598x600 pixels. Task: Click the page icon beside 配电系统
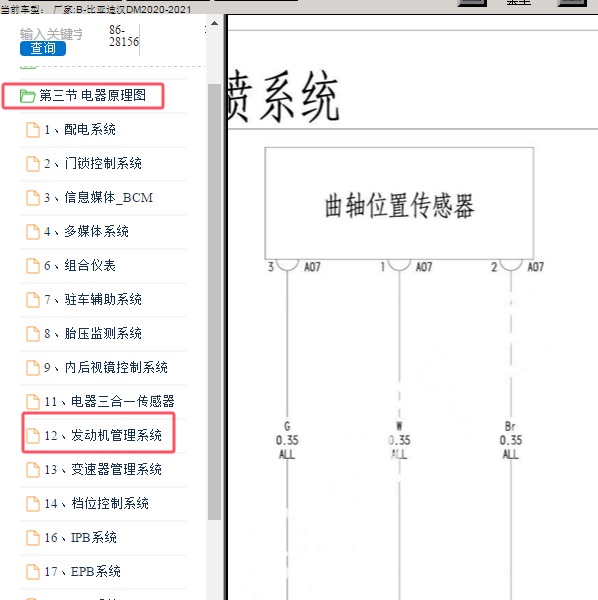pyautogui.click(x=33, y=130)
